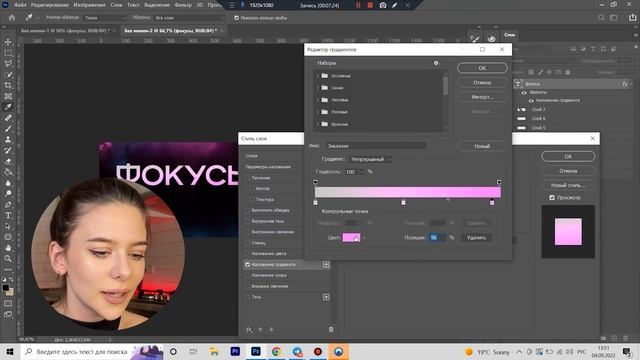Viewport: 640px width, 360px height.
Task: Enable the Inner Shadow checkbox
Action: tap(248, 221)
